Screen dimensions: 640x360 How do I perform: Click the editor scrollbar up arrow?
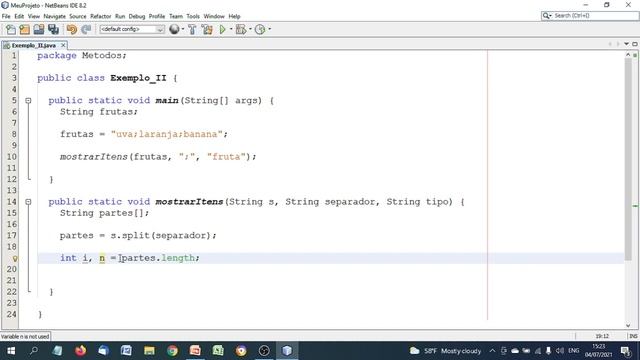[628, 55]
